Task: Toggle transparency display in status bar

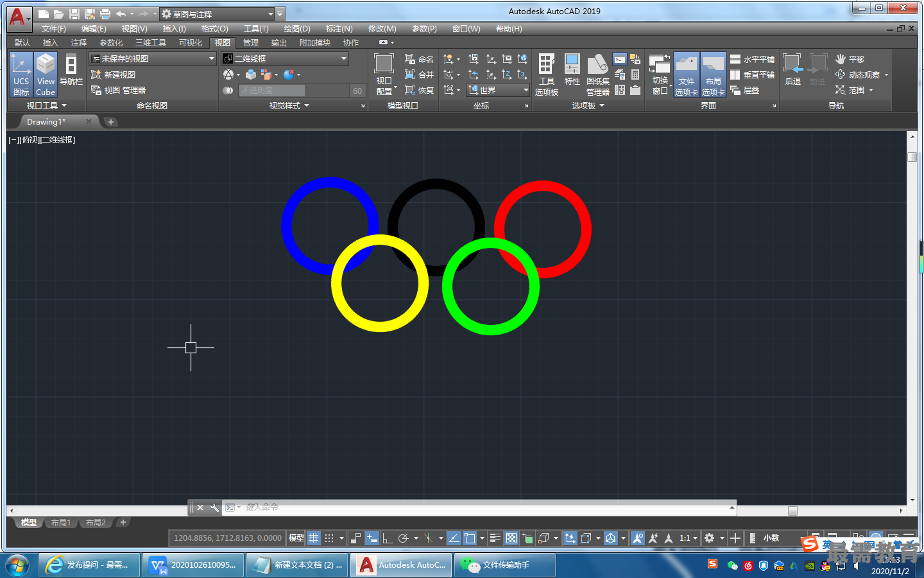Action: pos(511,538)
